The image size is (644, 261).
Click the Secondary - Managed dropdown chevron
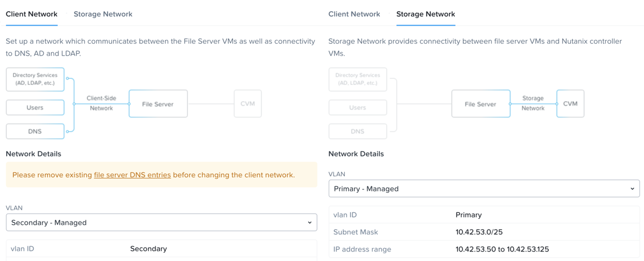pos(309,223)
